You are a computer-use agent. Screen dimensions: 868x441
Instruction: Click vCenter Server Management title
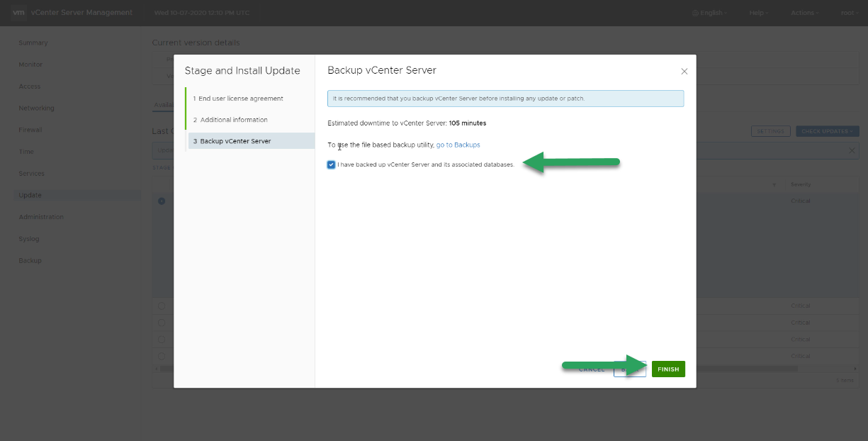coord(81,13)
